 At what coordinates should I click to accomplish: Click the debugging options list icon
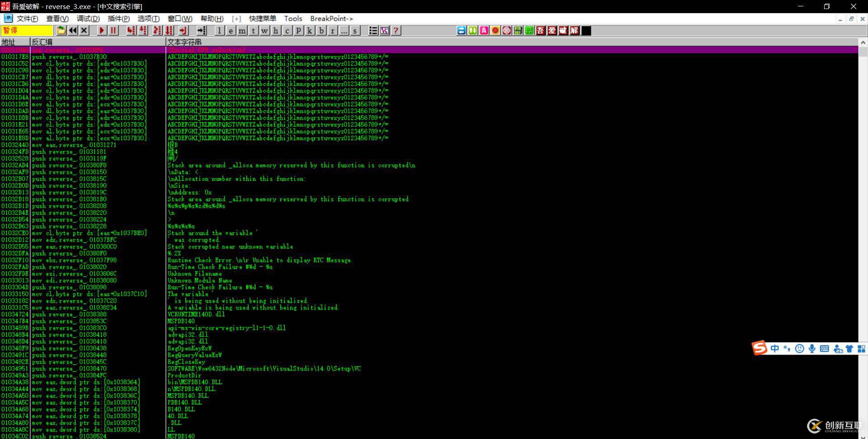373,30
